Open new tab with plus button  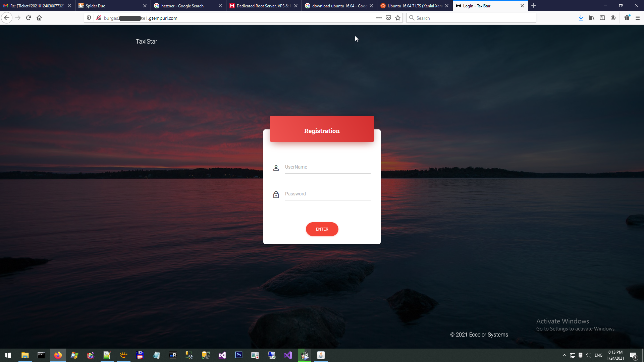pyautogui.click(x=534, y=6)
